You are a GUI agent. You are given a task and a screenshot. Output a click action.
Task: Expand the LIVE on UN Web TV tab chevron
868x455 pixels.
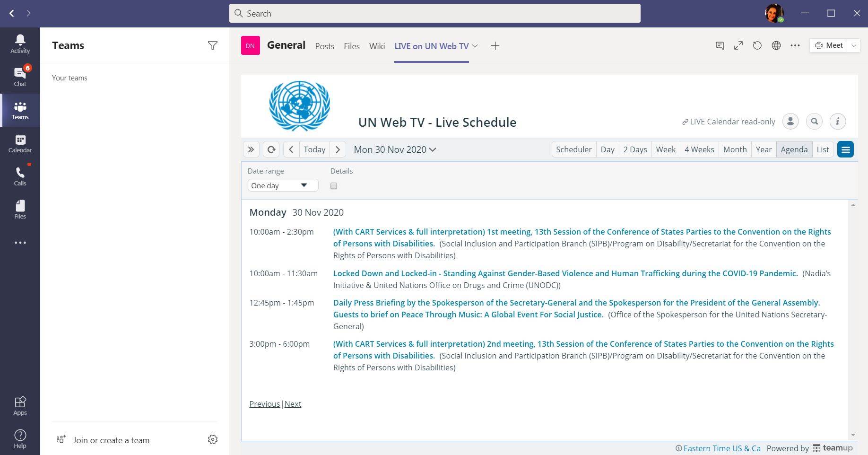(475, 46)
